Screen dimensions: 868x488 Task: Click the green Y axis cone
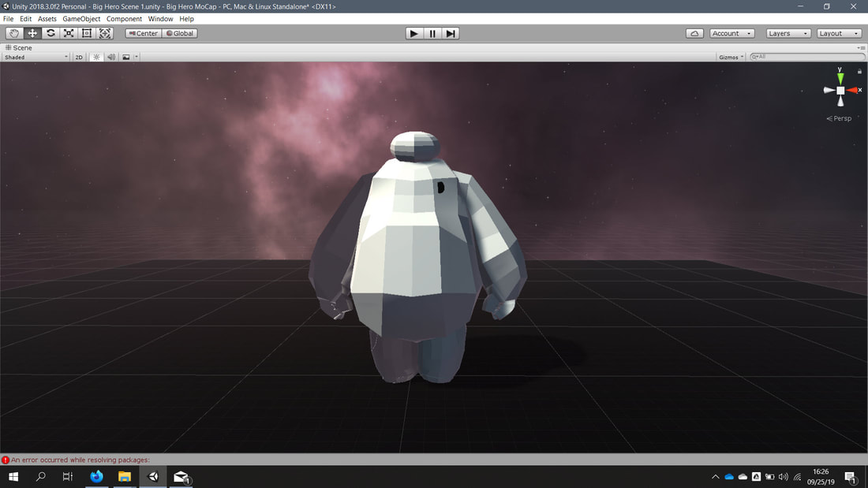coord(840,78)
